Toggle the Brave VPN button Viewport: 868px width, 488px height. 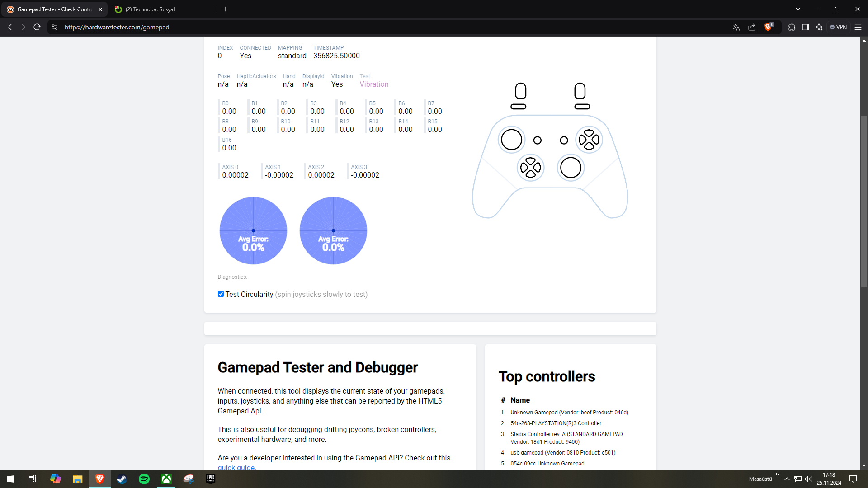pos(838,27)
